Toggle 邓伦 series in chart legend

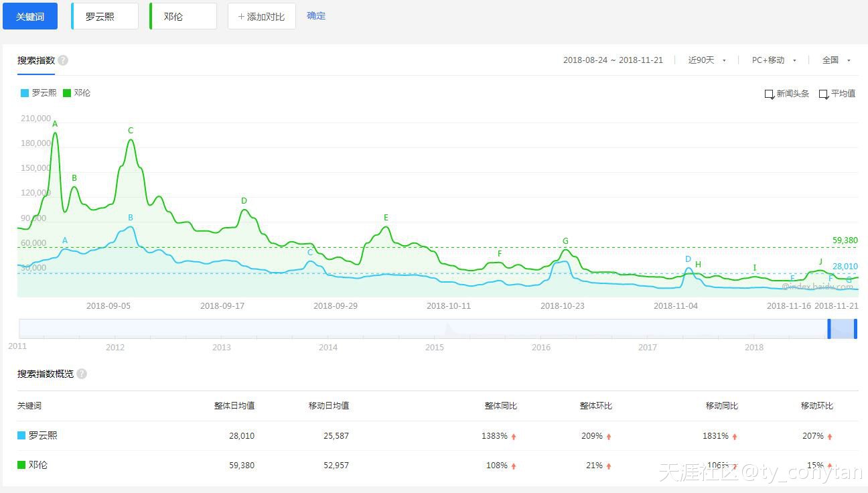point(77,93)
